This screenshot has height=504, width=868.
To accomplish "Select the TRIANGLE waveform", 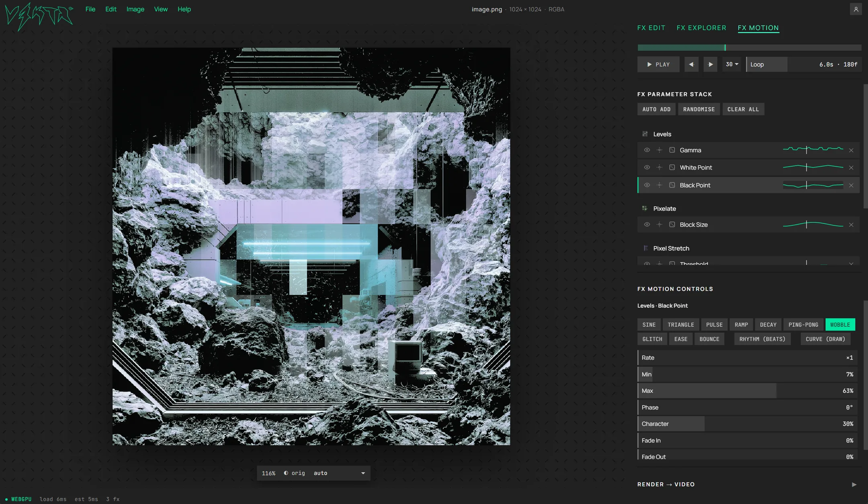I will [x=681, y=324].
